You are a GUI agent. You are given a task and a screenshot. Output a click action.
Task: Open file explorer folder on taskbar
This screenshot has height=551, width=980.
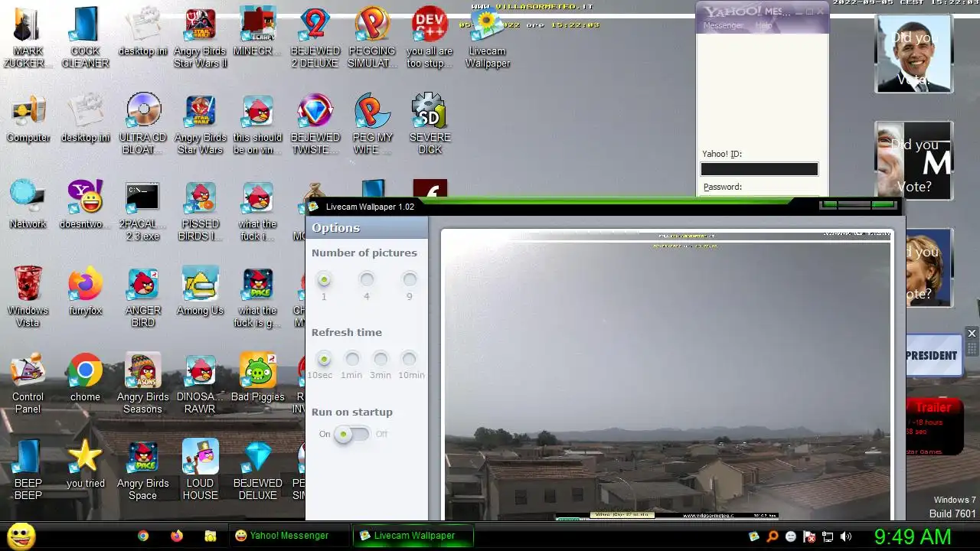pos(211,536)
